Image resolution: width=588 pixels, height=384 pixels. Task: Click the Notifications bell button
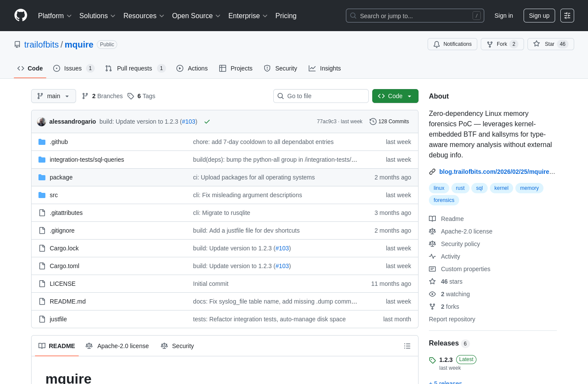click(x=452, y=44)
